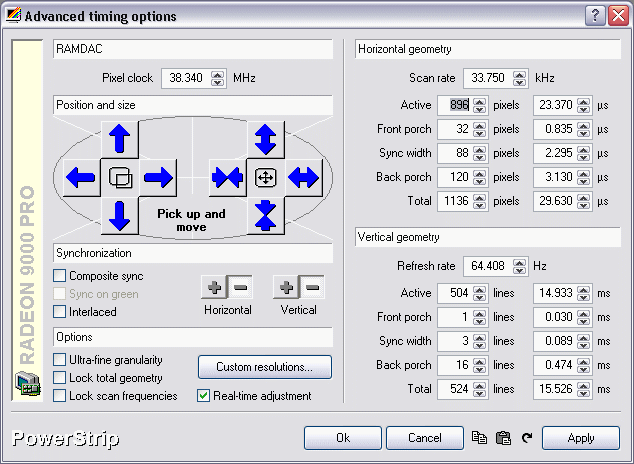Click the move screen left arrow
Screen dimensions: 634x464
pyautogui.click(x=80, y=178)
